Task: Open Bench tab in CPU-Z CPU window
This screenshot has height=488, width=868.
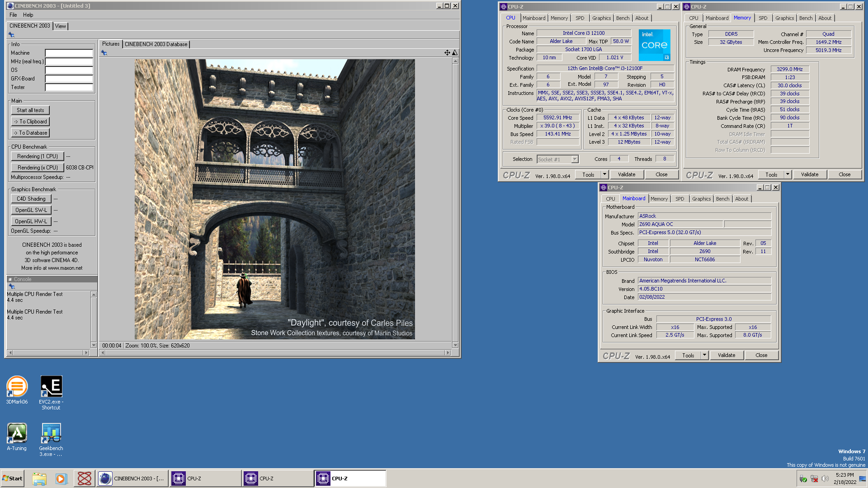Action: pyautogui.click(x=623, y=18)
